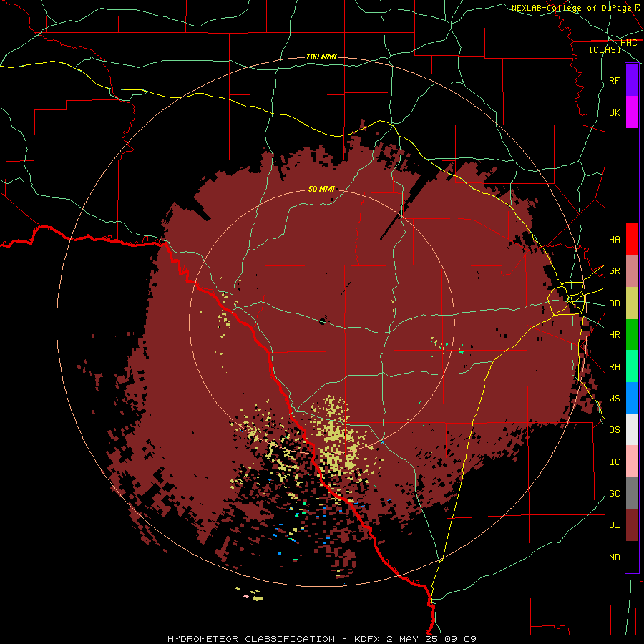Click the 50 NMI range ring label
The image size is (644, 644).
tap(321, 189)
